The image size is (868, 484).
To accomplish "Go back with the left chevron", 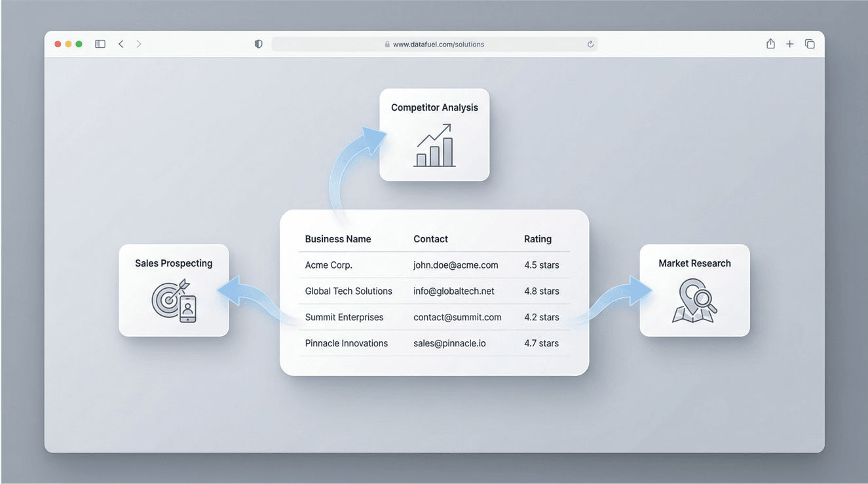I will 121,44.
